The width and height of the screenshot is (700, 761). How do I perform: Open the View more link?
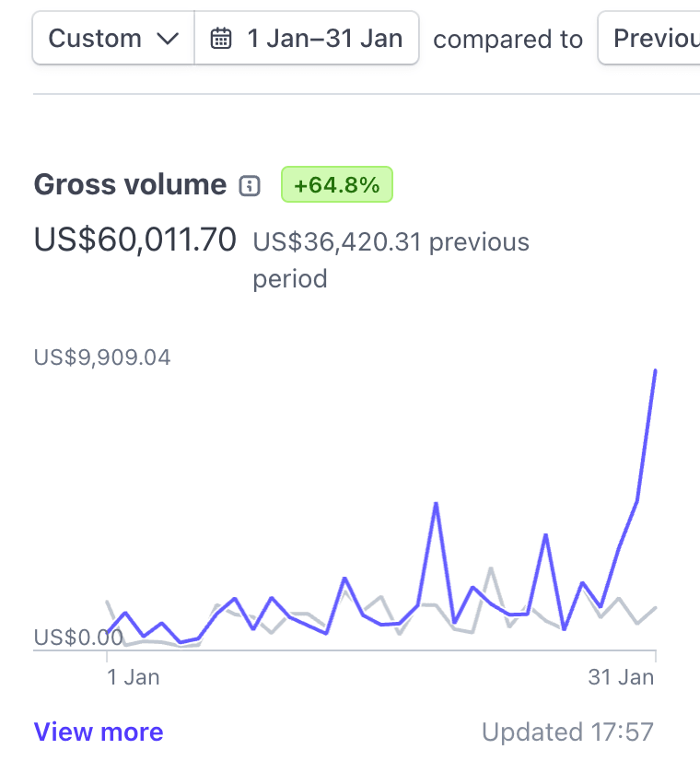click(99, 732)
